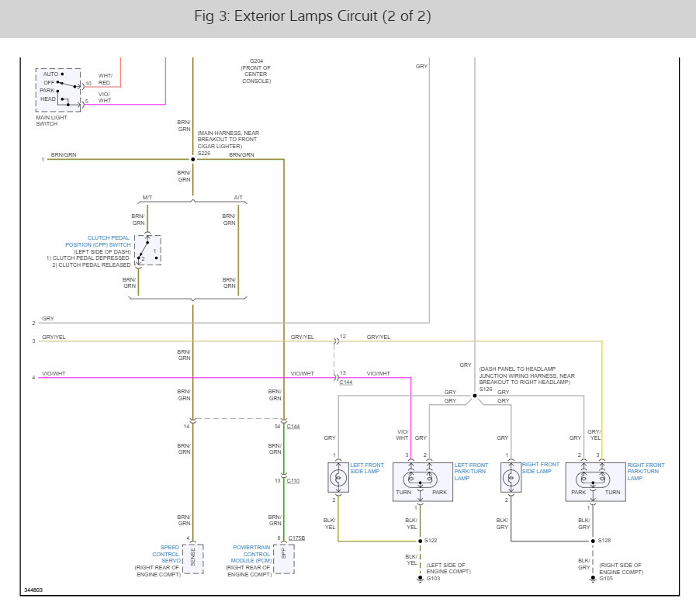The image size is (696, 616).
Task: Click the '(FRONT OF CENTER CONSOLE)' note
Action: coord(256,74)
